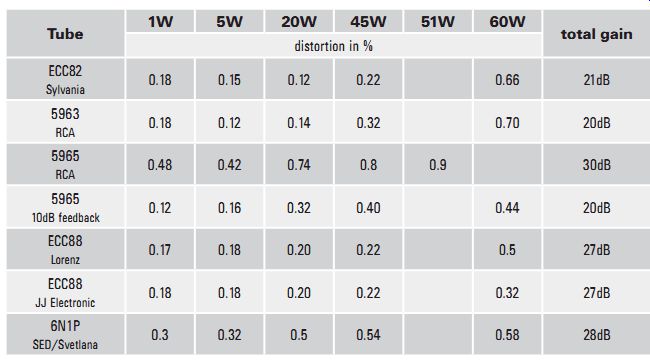Screen dimensions: 650x360
Task: Select the 20W column header
Action: tap(299, 21)
